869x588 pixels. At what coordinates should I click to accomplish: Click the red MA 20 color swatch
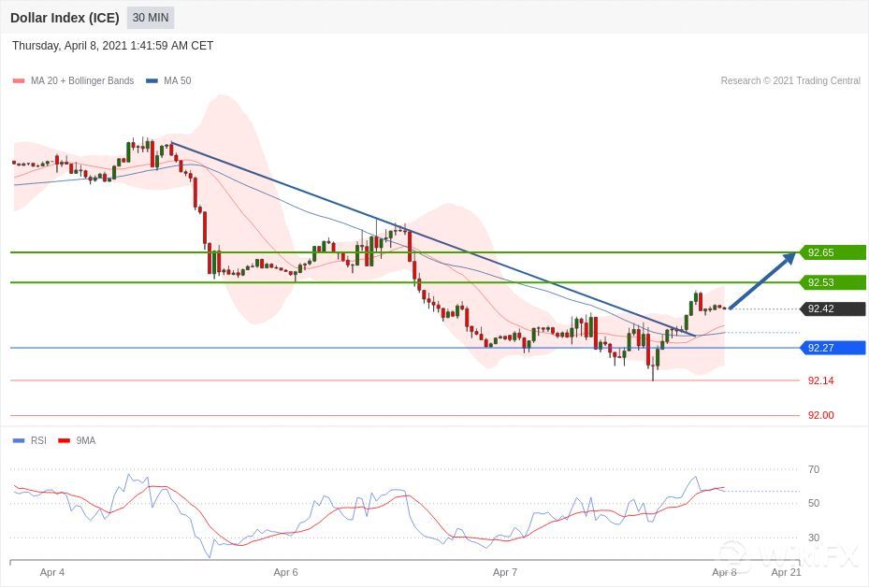pos(18,81)
